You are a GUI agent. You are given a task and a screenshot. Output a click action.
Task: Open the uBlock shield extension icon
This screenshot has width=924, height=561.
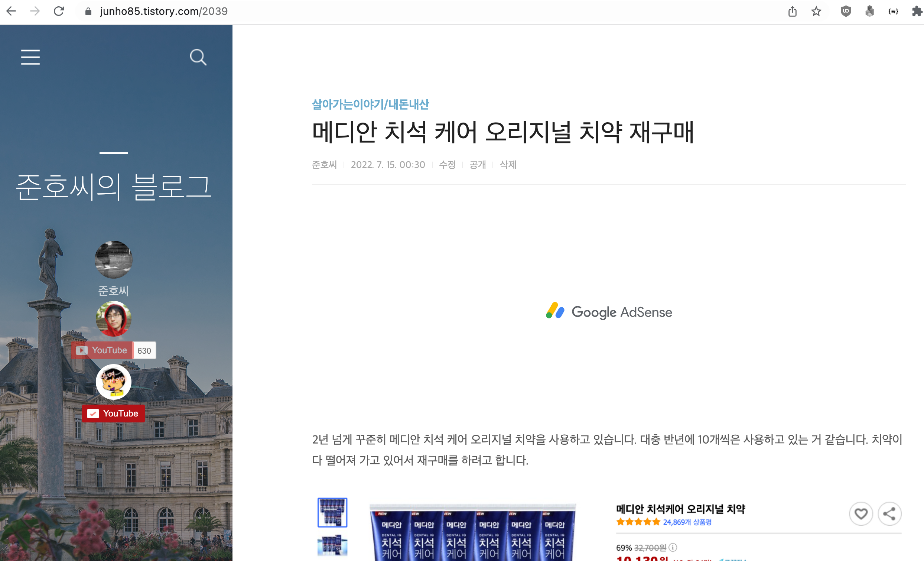[846, 11]
